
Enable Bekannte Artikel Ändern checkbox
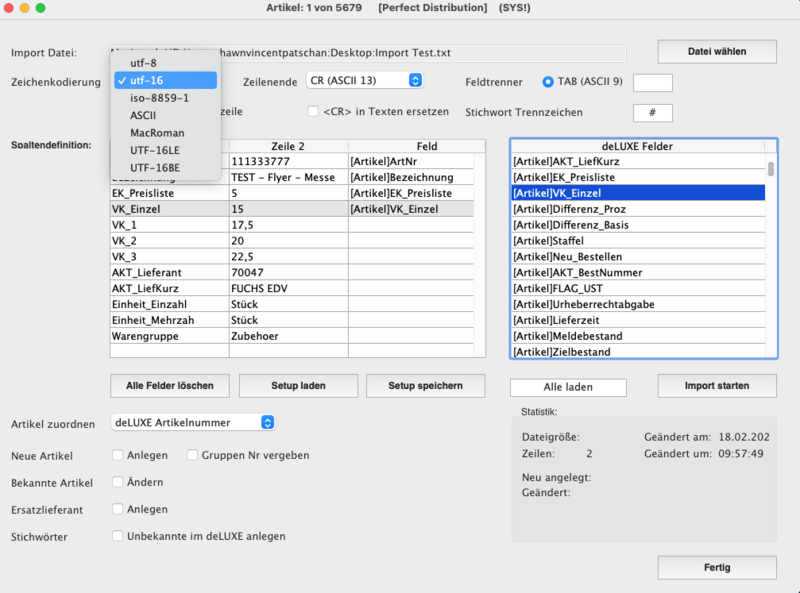pos(118,482)
